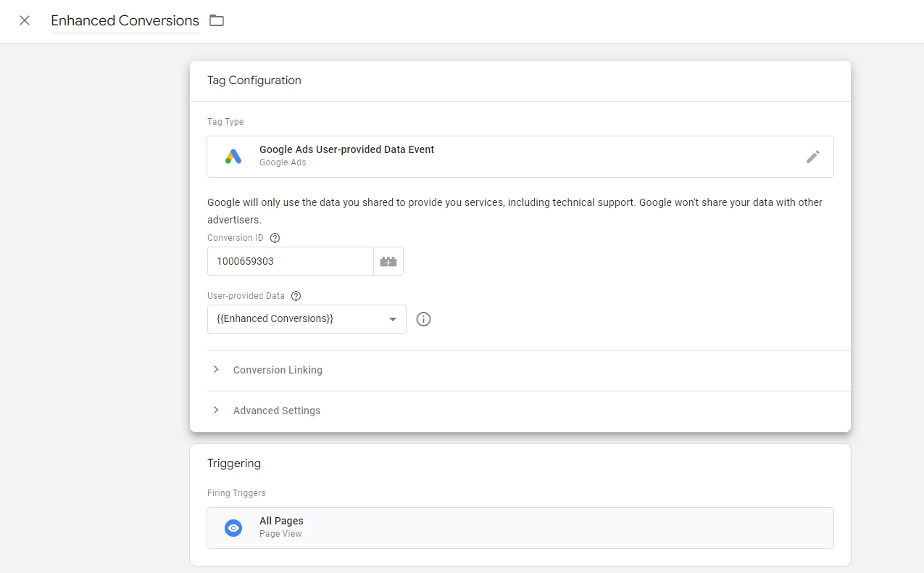Click the Page View eye icon

pyautogui.click(x=233, y=528)
